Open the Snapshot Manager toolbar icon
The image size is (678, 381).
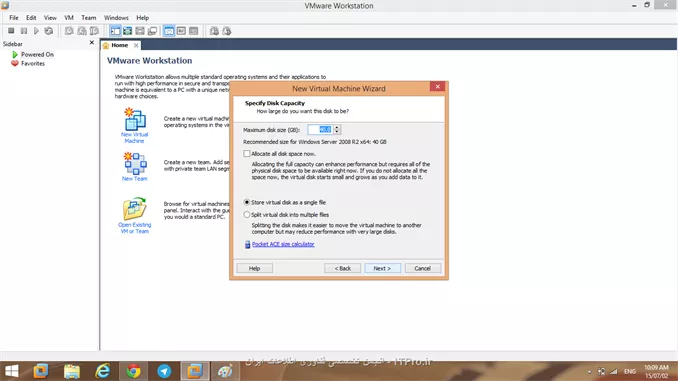(x=94, y=31)
